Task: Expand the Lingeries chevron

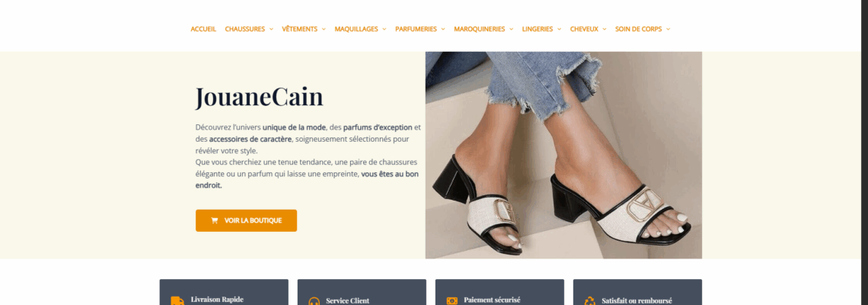Action: tap(559, 30)
